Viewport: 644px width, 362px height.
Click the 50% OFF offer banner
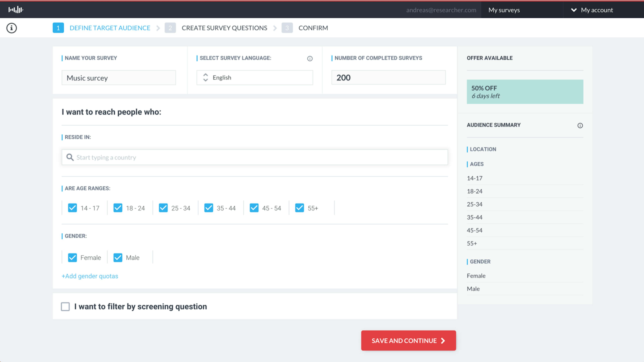(x=525, y=92)
